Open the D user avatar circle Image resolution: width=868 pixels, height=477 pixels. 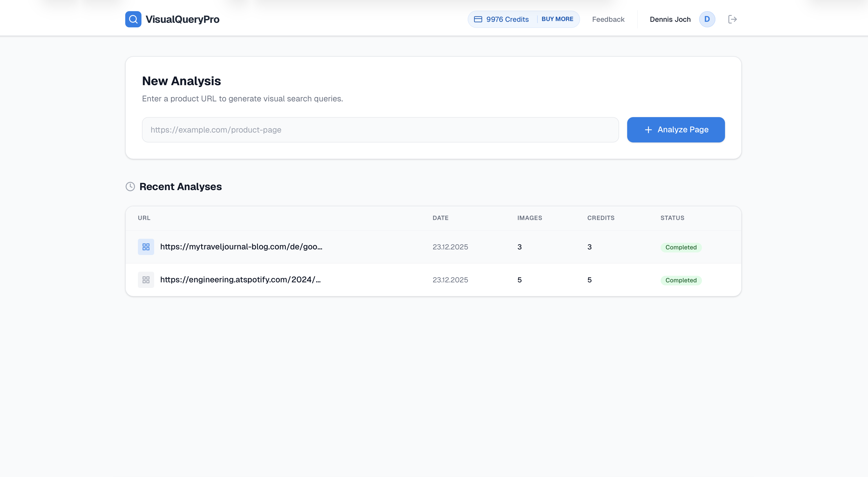(x=707, y=19)
